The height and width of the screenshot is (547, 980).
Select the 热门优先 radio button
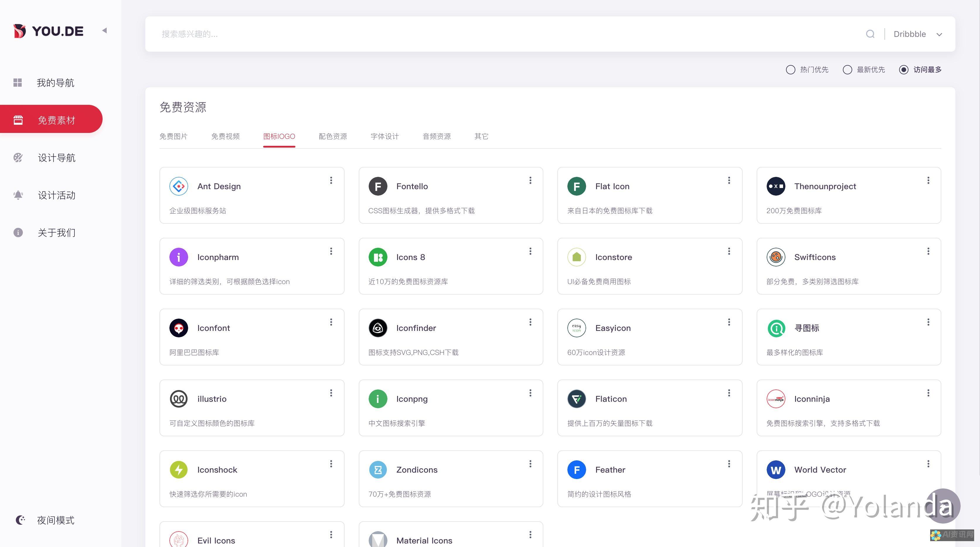[791, 70]
